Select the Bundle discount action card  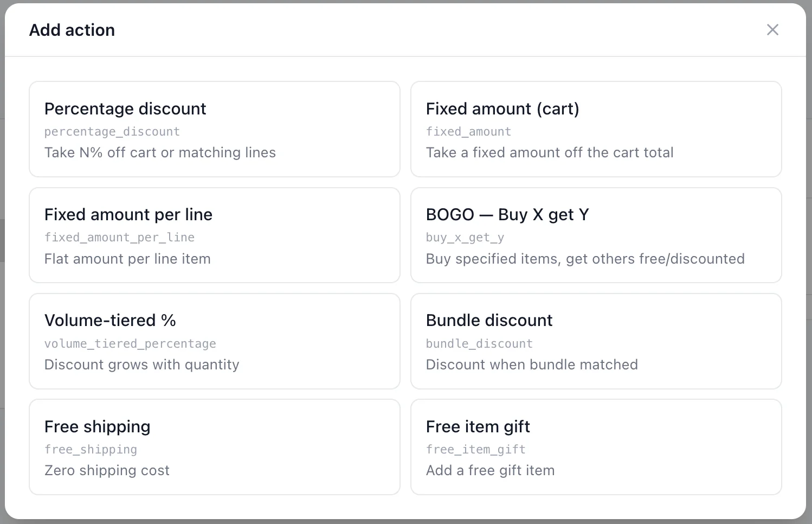596,341
